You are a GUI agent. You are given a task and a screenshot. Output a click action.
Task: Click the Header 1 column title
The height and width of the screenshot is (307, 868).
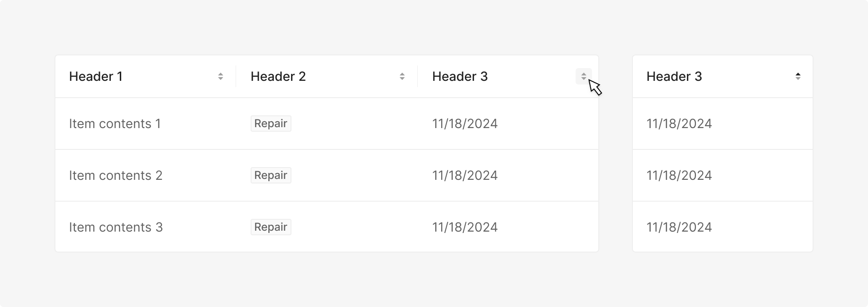click(96, 76)
